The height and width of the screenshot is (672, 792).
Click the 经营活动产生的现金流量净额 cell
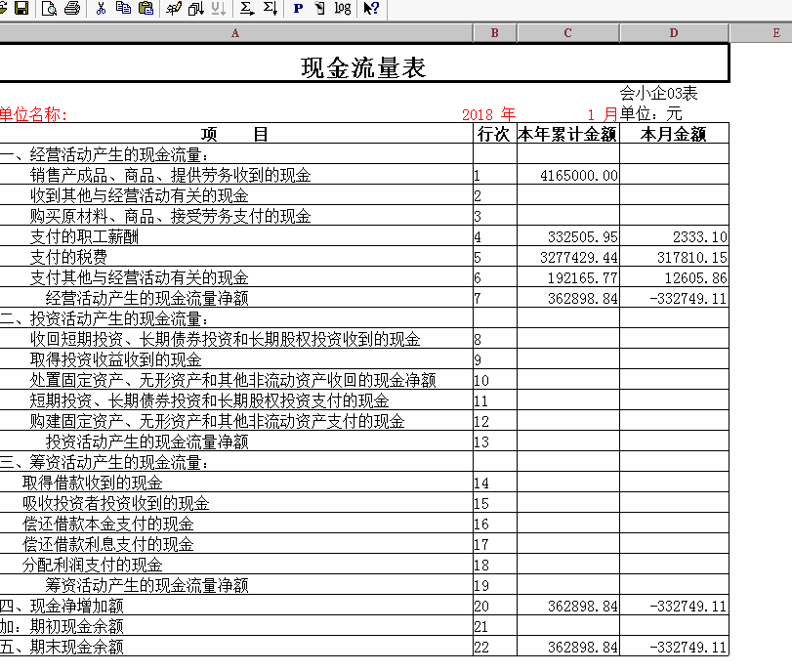[x=235, y=298]
